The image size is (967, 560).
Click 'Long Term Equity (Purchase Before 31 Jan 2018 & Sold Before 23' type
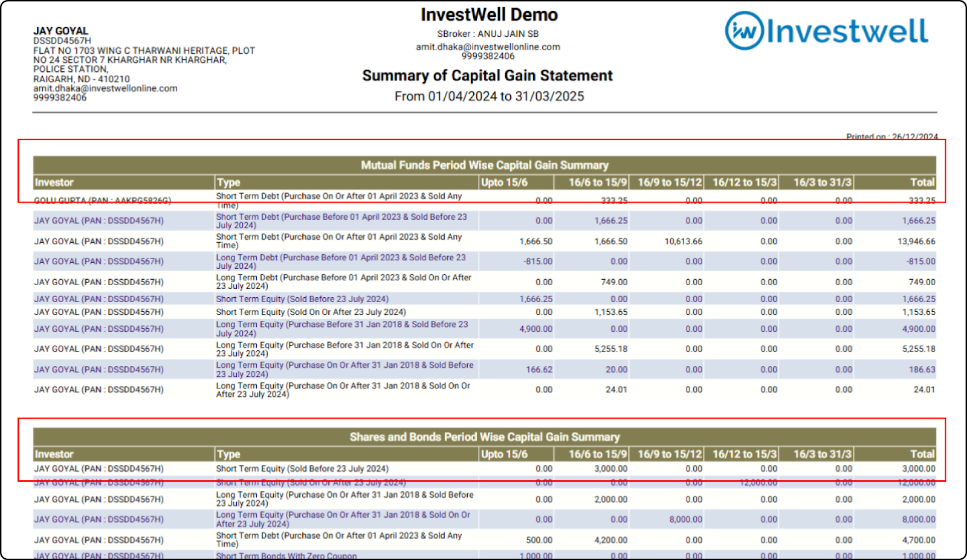342,329
